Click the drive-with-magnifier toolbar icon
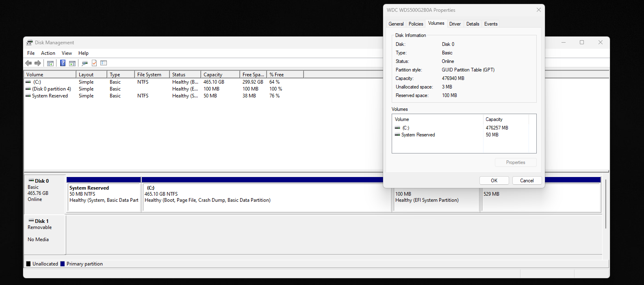Screen dimensions: 644x285 pos(85,63)
